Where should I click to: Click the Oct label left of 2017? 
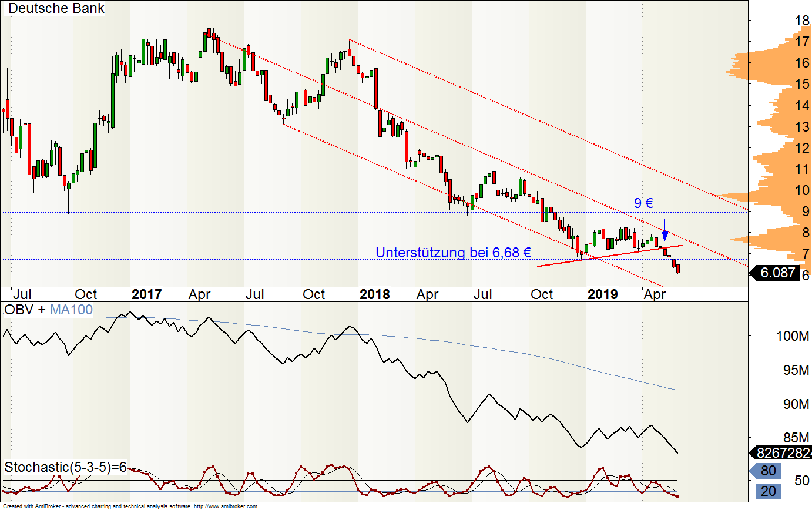[86, 294]
